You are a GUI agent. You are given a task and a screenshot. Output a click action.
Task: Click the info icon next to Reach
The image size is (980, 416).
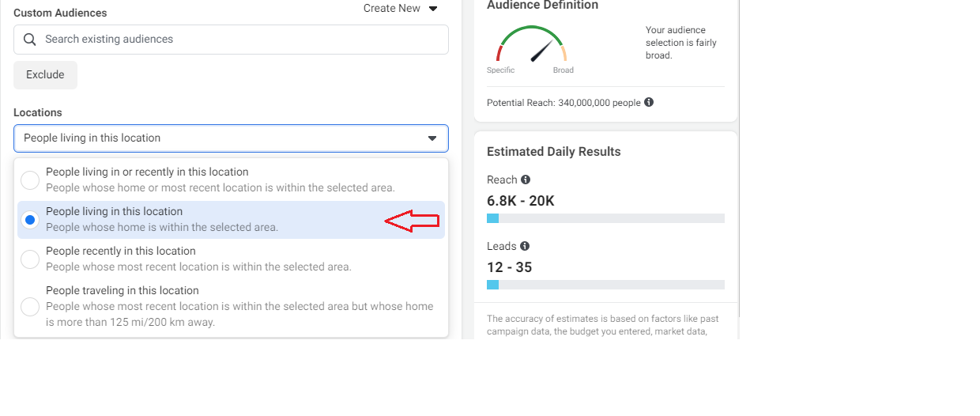[526, 180]
